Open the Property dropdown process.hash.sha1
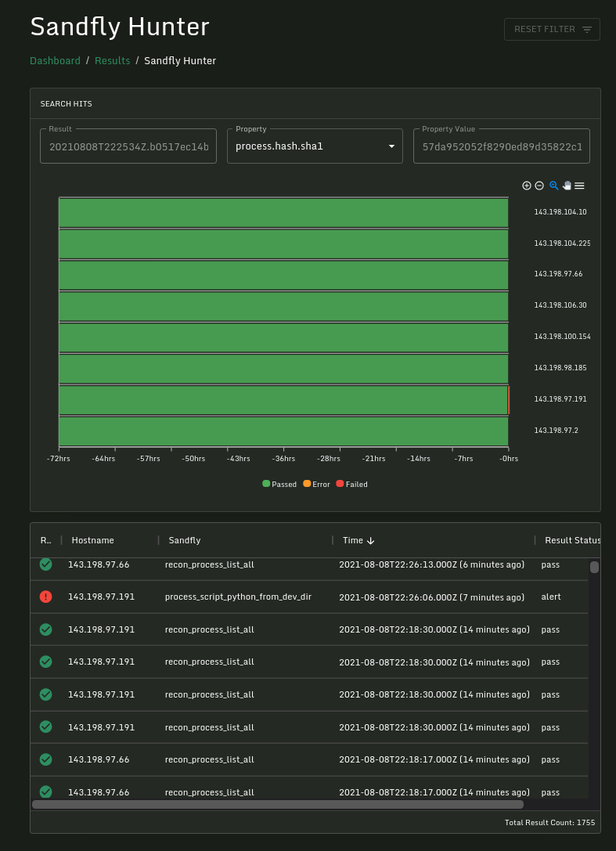Viewport: 616px width, 851px height. 315,146
